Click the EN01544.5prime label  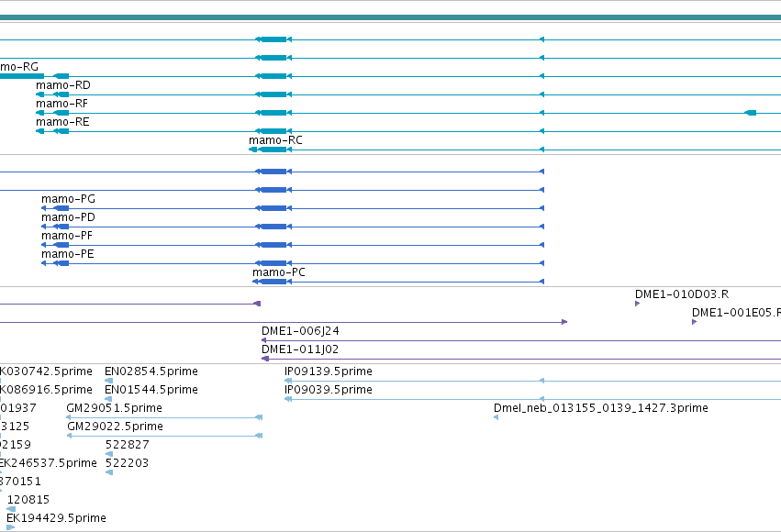click(151, 390)
